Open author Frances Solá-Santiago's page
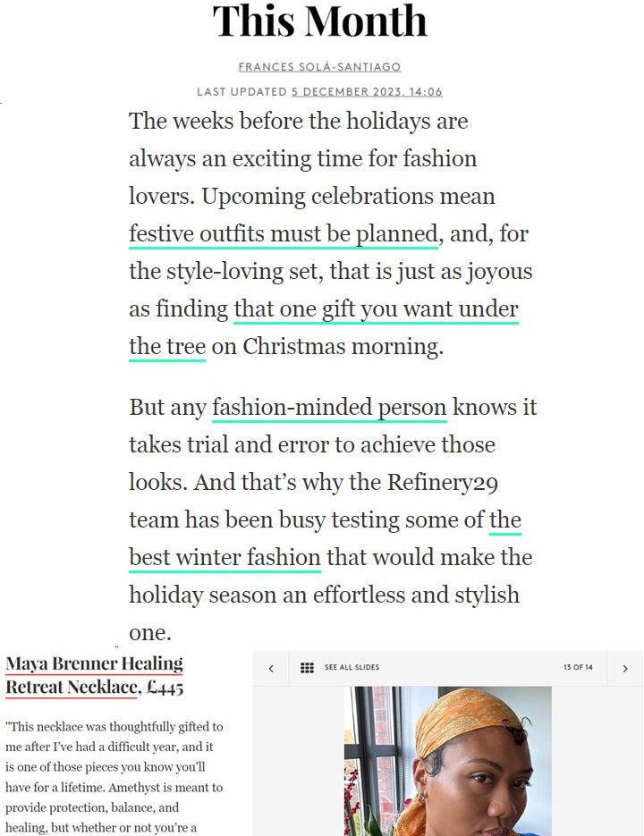 point(319,67)
